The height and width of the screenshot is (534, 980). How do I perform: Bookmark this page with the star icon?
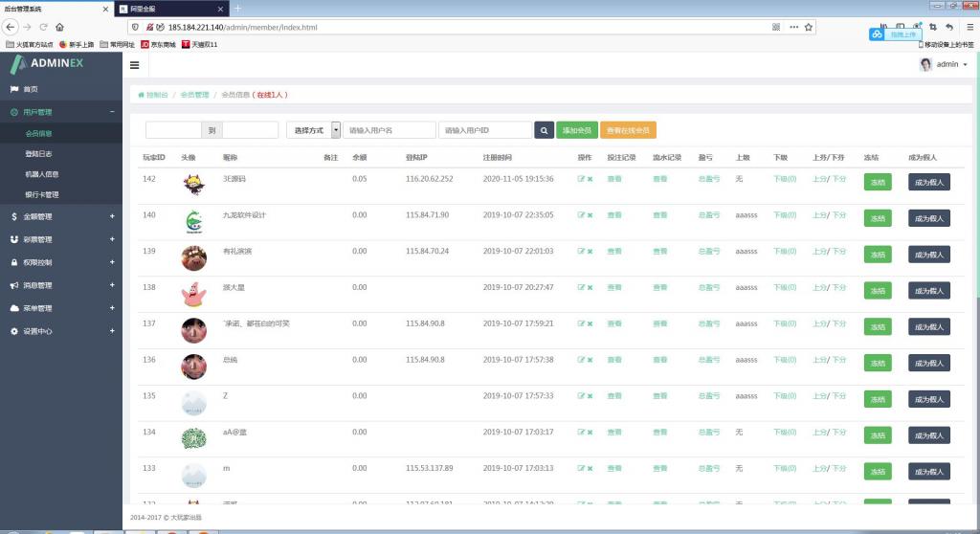(x=811, y=27)
